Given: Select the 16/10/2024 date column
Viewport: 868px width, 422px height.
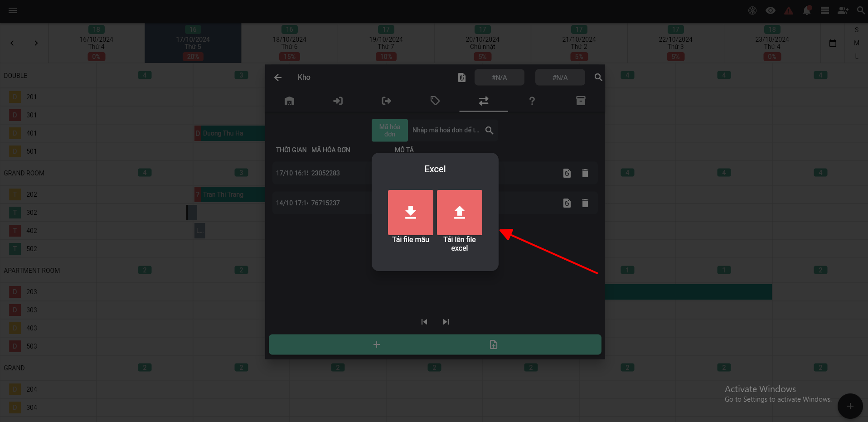Looking at the screenshot, I should pos(97,43).
